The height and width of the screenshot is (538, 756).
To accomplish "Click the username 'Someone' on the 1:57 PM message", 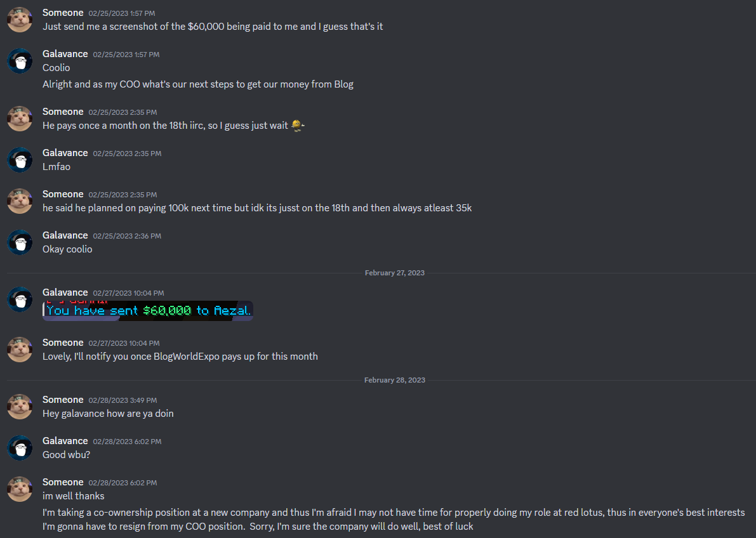I will [63, 13].
